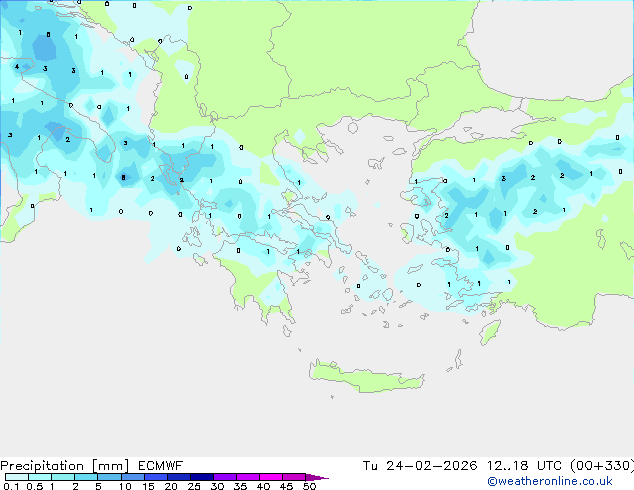Pick the 1–2 mm legend swatch
634x490 pixels.
coord(63,477)
